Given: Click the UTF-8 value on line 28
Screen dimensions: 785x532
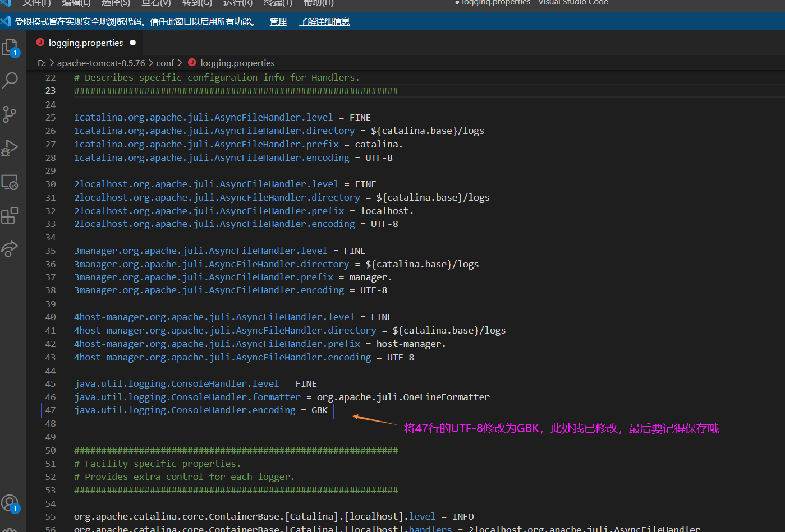Looking at the screenshot, I should tap(379, 158).
